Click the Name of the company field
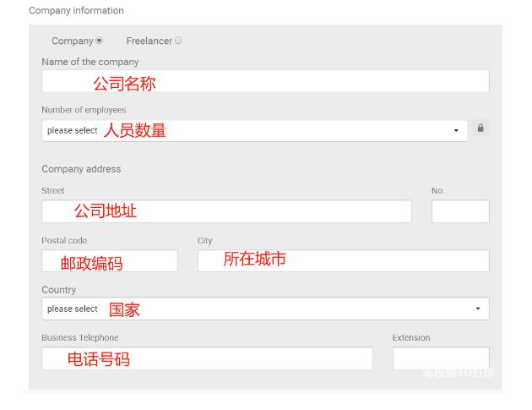532x410 pixels. click(265, 81)
